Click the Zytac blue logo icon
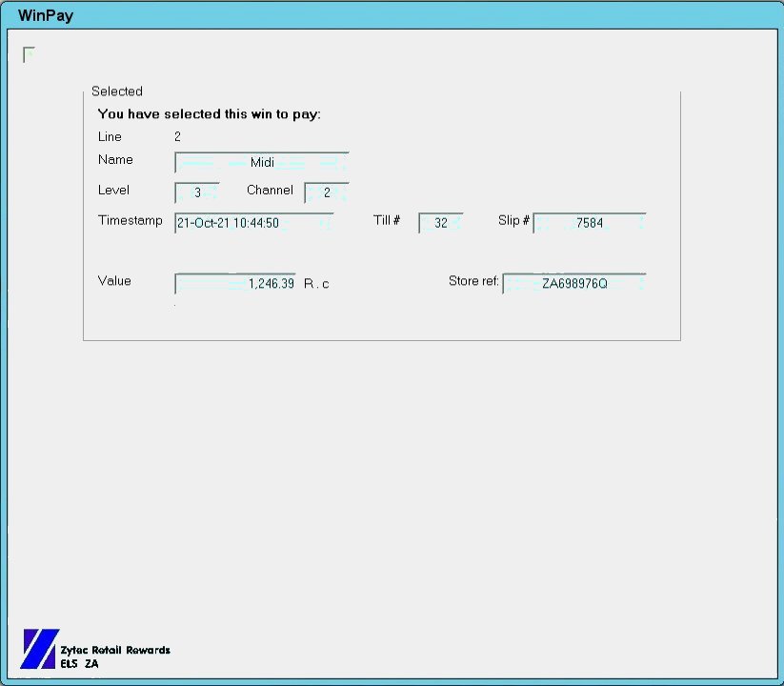 tap(39, 649)
